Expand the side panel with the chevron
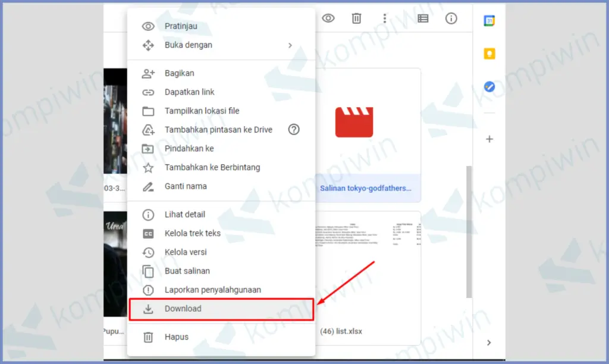 489,343
